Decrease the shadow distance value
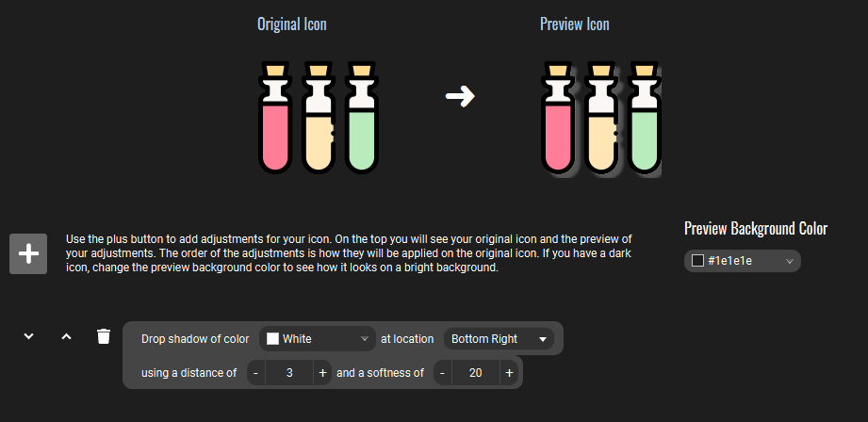 (x=255, y=373)
